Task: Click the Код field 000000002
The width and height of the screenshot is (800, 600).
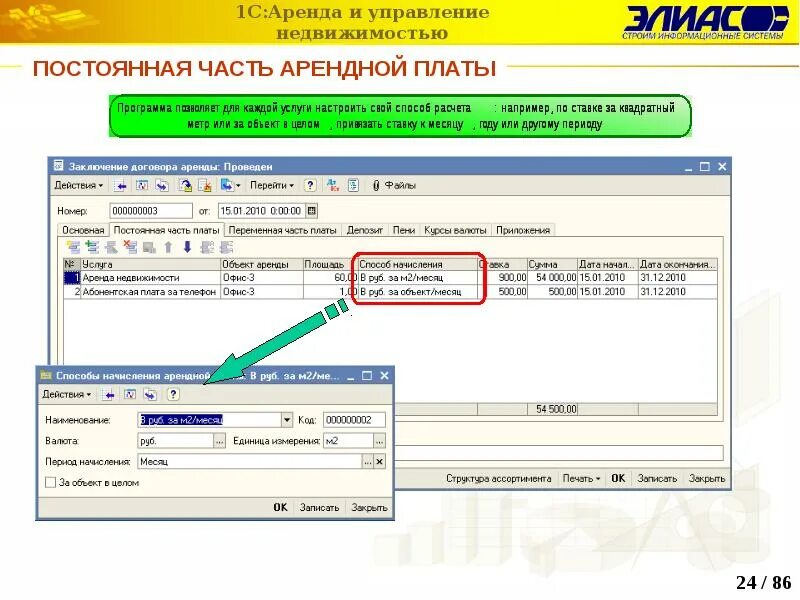Action: (x=355, y=420)
